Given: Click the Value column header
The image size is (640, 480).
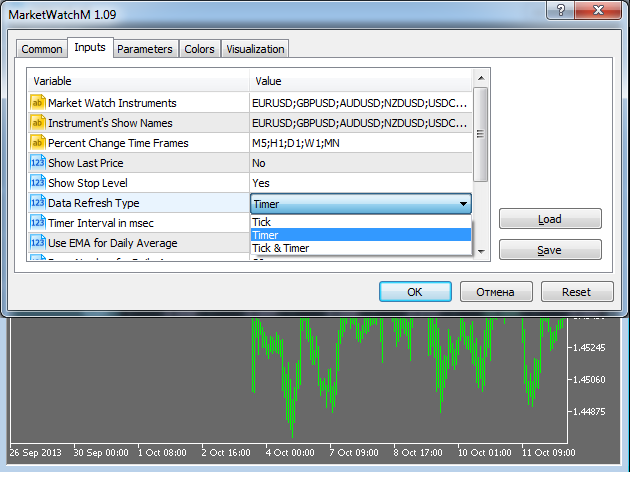Looking at the screenshot, I should 361,81.
